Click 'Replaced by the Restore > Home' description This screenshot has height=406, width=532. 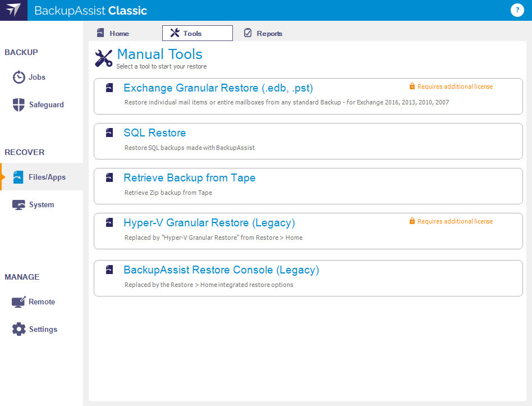(x=209, y=285)
